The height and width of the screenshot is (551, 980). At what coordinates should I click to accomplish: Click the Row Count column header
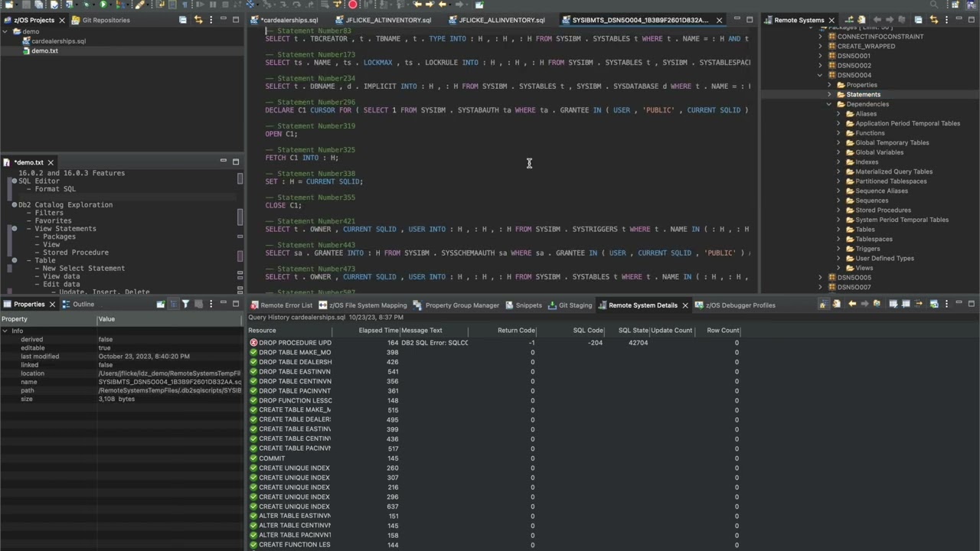point(723,331)
